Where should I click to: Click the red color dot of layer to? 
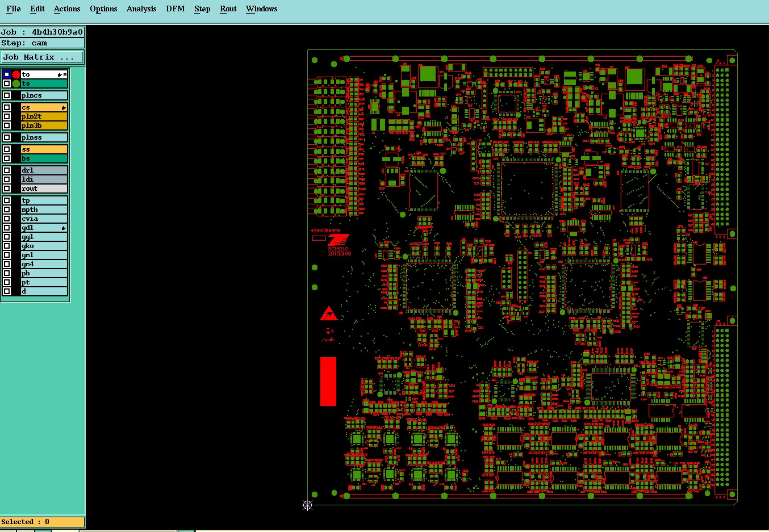[x=16, y=74]
